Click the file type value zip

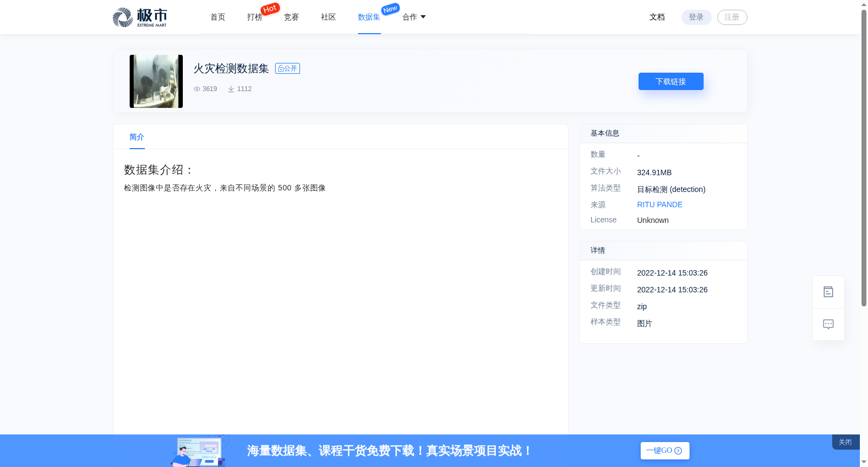[642, 306]
